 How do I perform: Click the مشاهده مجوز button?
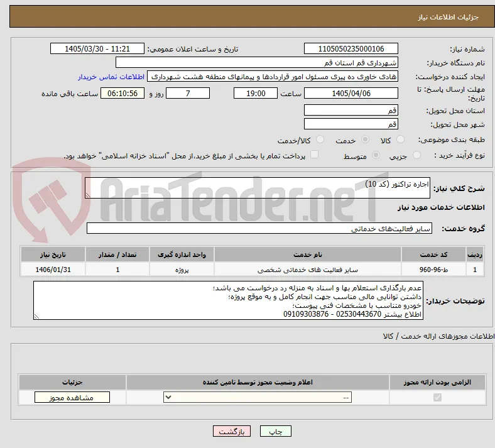pyautogui.click(x=72, y=398)
